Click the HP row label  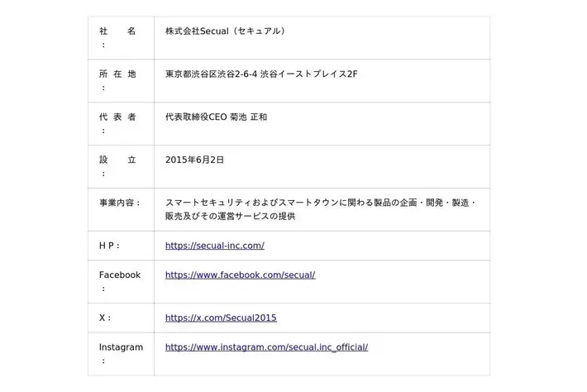tap(109, 246)
